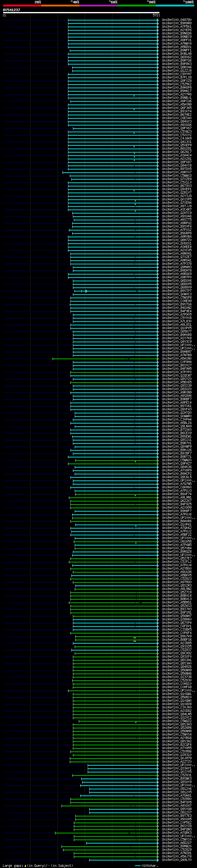Select hit UniRef100_O81206
The image size is (197, 868).
(177, 789)
